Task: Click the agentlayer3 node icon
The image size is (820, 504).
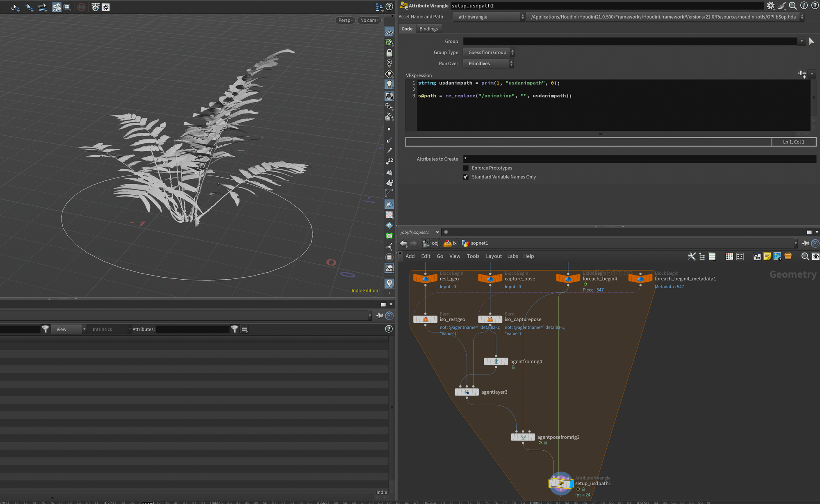Action: click(x=467, y=392)
